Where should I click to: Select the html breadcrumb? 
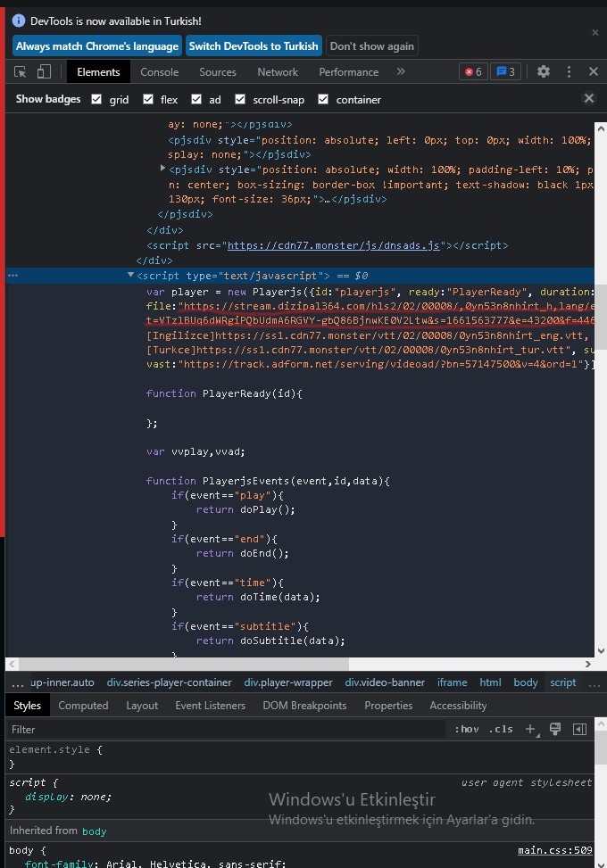(490, 682)
